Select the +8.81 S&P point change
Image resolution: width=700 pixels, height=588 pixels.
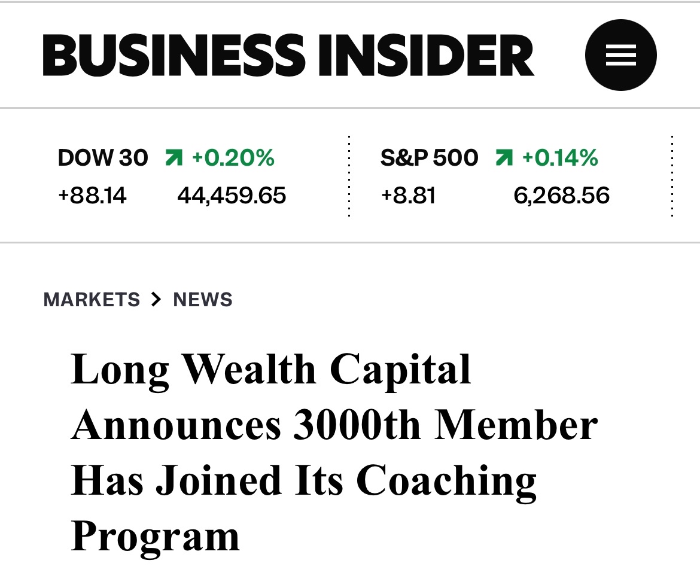(x=408, y=195)
